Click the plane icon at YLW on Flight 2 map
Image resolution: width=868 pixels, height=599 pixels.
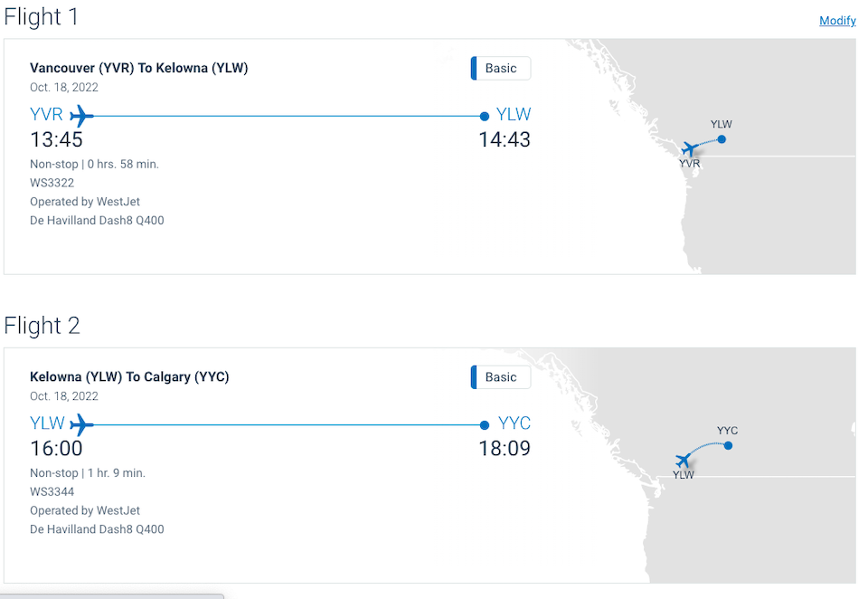[x=684, y=460]
